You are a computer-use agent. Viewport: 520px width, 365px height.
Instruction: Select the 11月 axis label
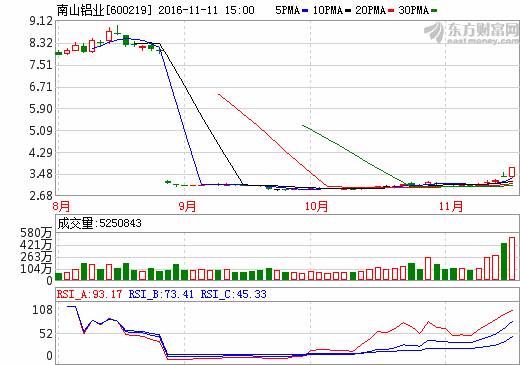click(451, 206)
